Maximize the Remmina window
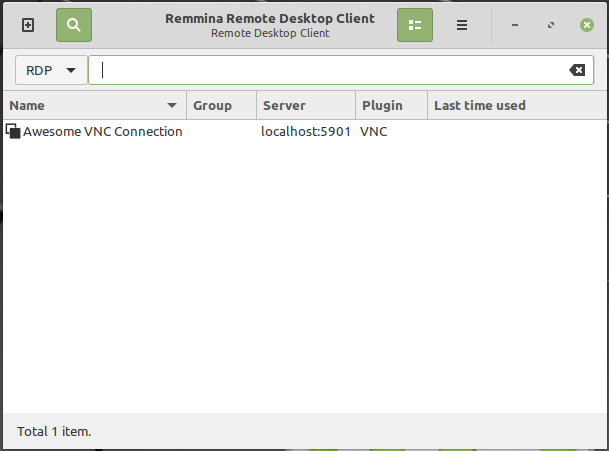The image size is (609, 451). tap(551, 25)
